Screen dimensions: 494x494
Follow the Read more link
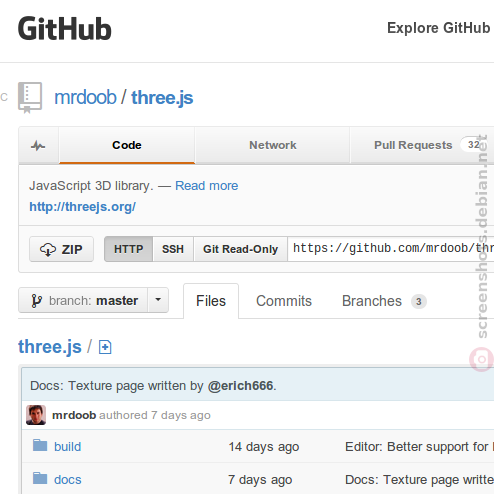206,186
